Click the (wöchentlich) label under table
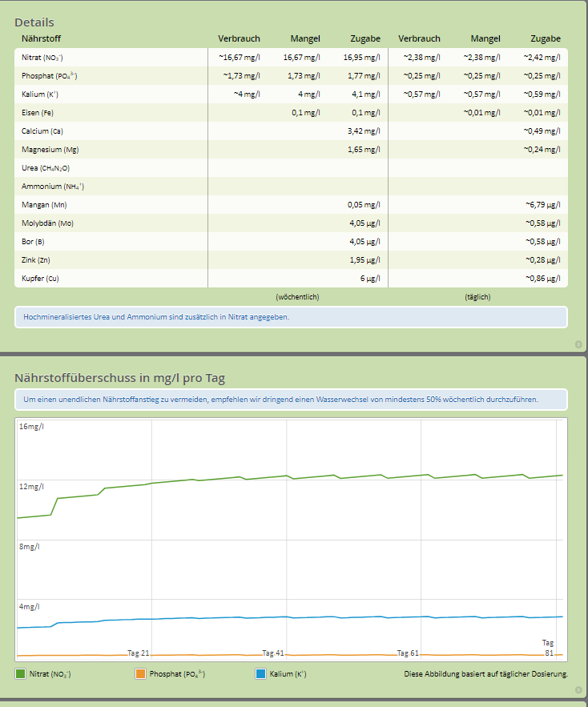588x707 pixels. click(297, 296)
